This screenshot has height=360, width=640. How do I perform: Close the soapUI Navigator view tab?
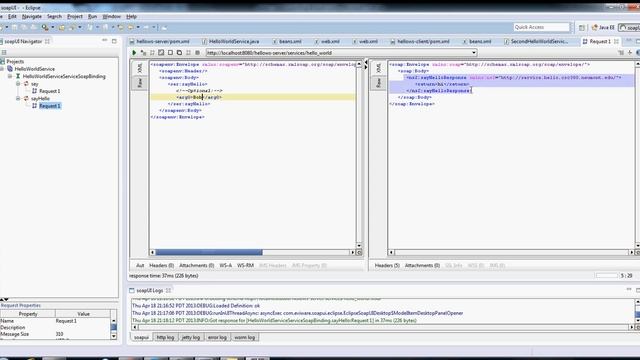click(x=47, y=41)
